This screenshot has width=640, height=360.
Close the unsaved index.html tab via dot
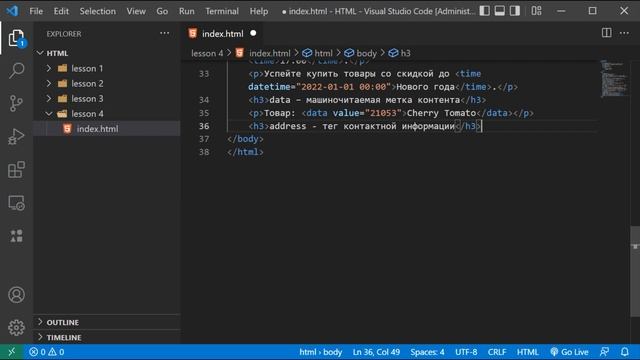coord(253,33)
